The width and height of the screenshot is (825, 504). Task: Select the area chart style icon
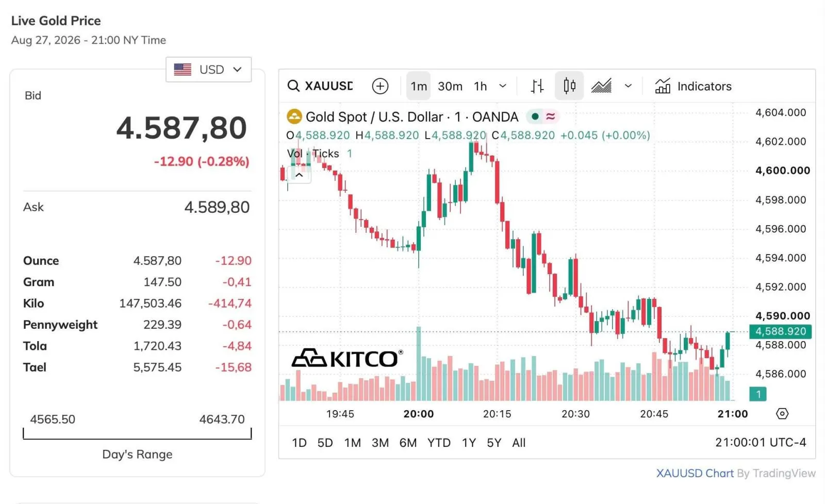click(601, 86)
